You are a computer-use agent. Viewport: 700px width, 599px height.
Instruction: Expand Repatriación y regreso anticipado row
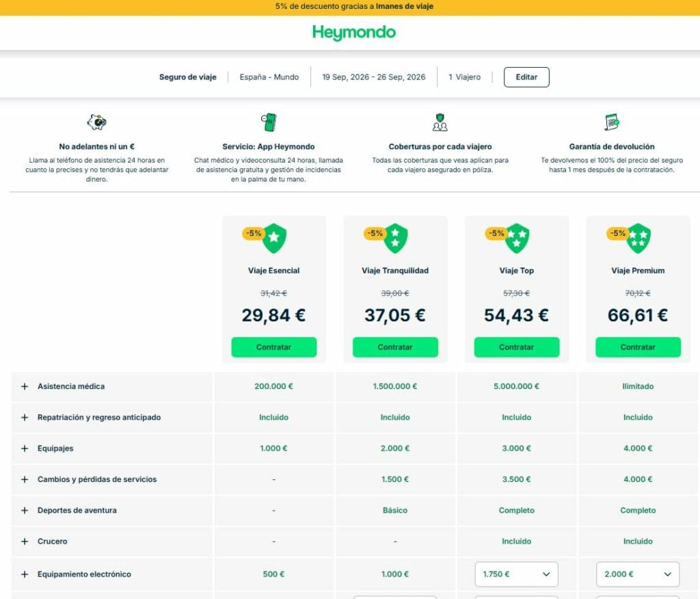(x=25, y=417)
